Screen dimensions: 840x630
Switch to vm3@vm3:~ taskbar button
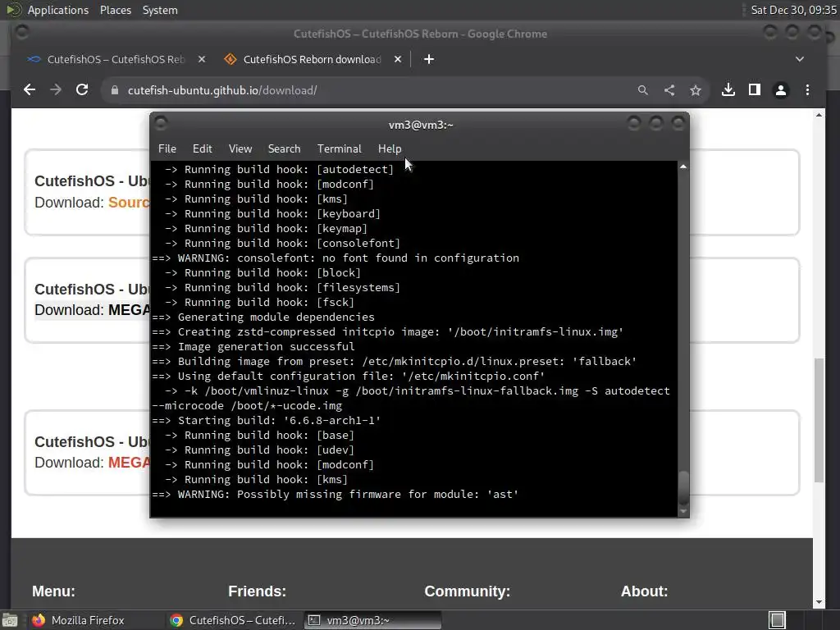373,620
